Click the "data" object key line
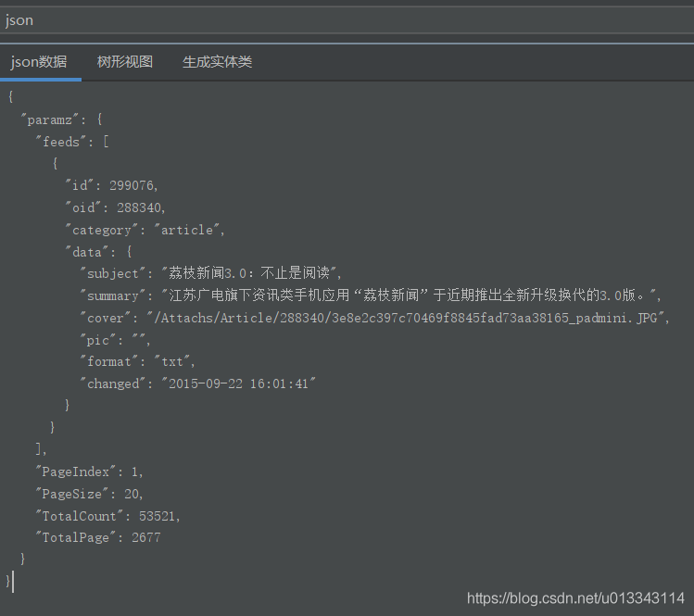The width and height of the screenshot is (694, 616). 98,252
